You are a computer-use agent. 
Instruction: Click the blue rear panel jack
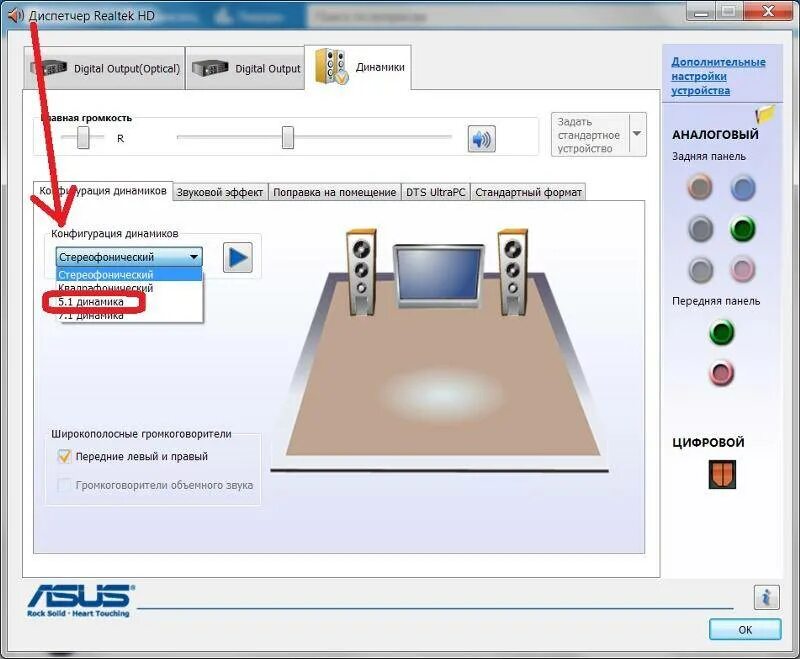[742, 188]
